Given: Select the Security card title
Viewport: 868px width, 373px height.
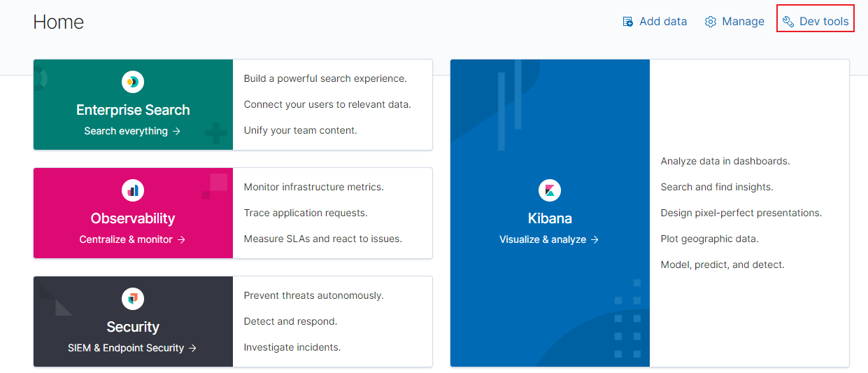Looking at the screenshot, I should (133, 327).
